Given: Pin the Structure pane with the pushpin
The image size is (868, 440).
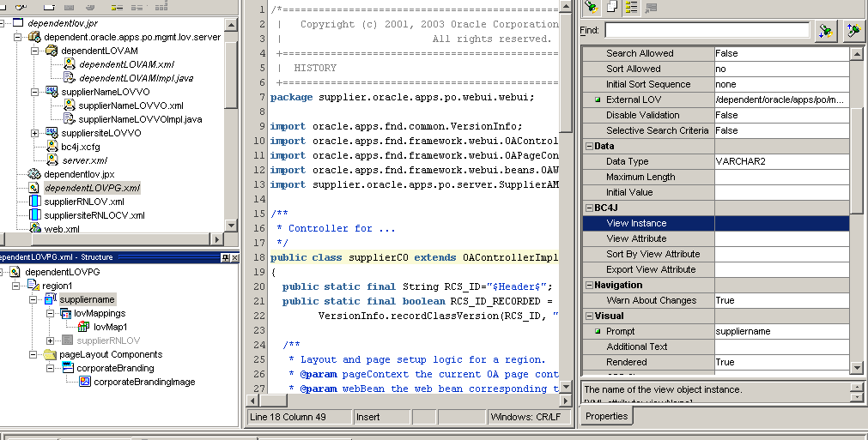Looking at the screenshot, I should click(225, 257).
